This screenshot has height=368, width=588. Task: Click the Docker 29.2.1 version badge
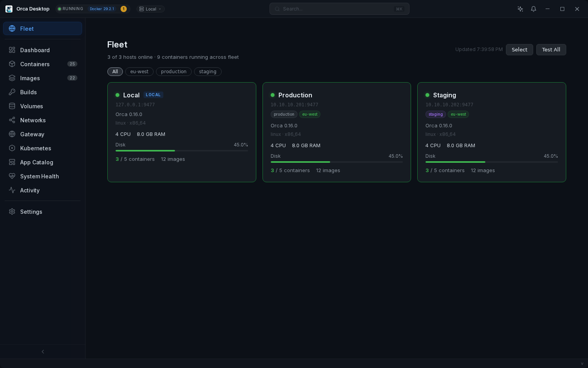[x=102, y=9]
